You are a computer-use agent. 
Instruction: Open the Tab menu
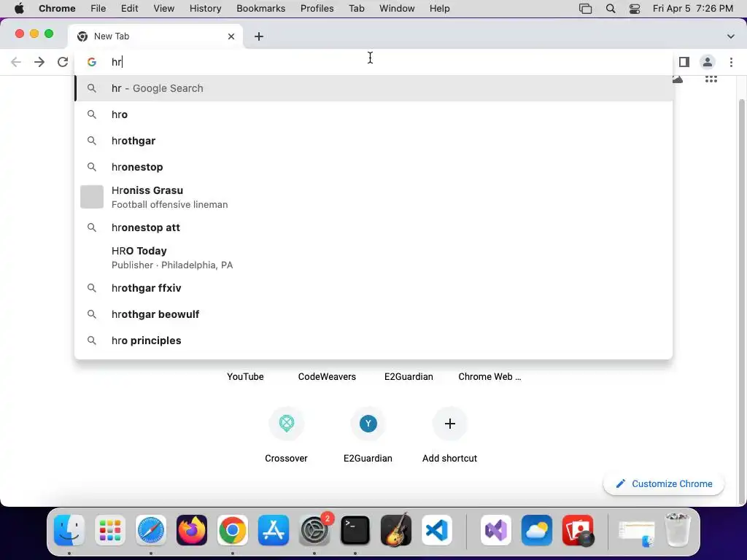coord(356,9)
